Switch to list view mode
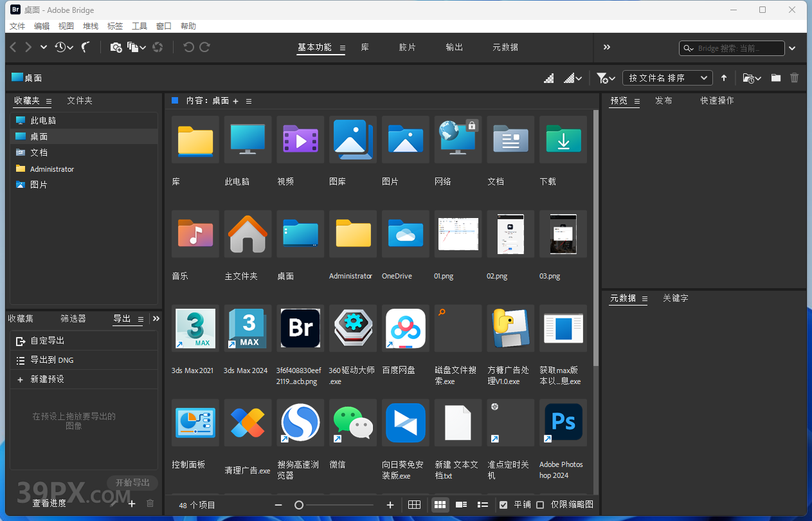Screen dimensions: 812x521 click(x=483, y=505)
